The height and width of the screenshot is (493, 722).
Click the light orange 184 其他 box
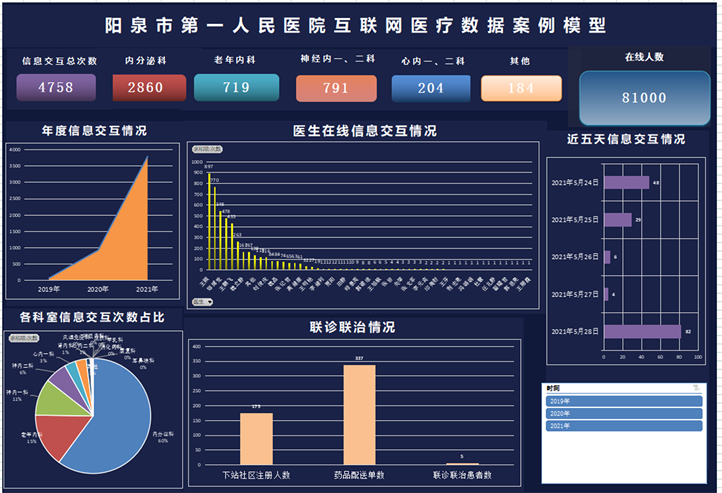[x=521, y=88]
